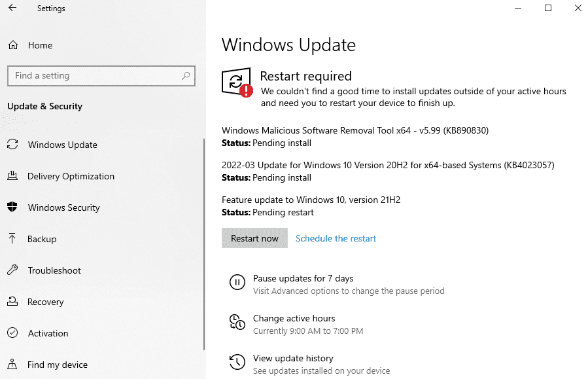Screen dimensions: 588x379
Task: Click the Find my device icon
Action: [x=12, y=364]
